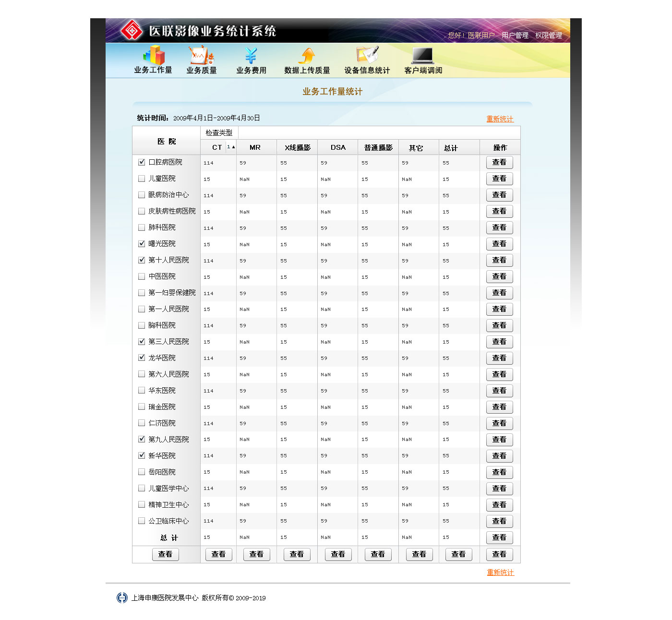Image resolution: width=672 pixels, height=620 pixels.
Task: Uncheck the 龙华医院 checkbox
Action: [142, 358]
